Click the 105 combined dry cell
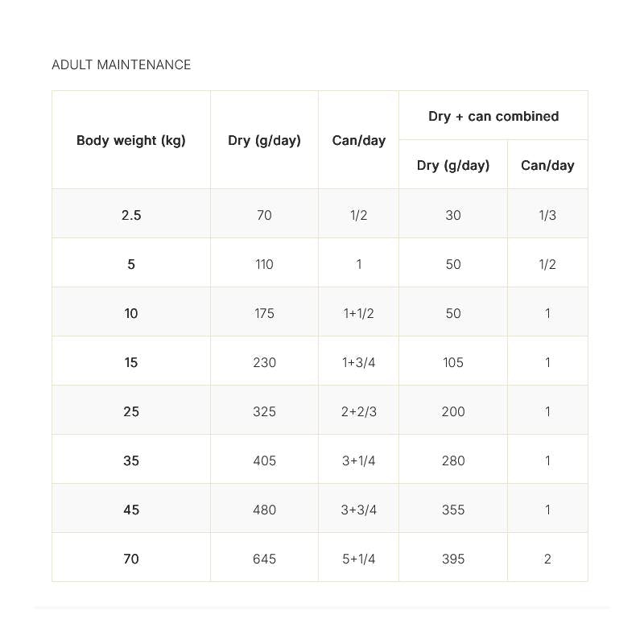The height and width of the screenshot is (644, 644). [453, 362]
